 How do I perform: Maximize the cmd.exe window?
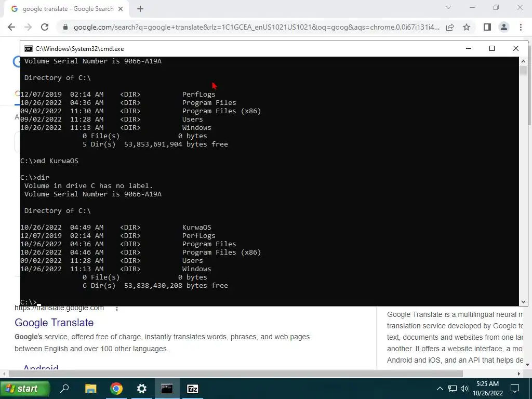(x=492, y=48)
